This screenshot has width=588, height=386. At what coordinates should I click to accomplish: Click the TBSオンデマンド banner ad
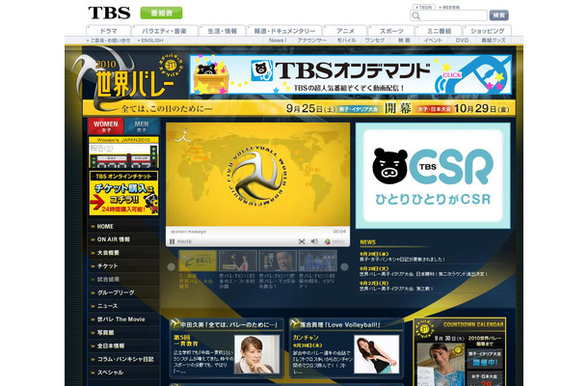coord(350,74)
